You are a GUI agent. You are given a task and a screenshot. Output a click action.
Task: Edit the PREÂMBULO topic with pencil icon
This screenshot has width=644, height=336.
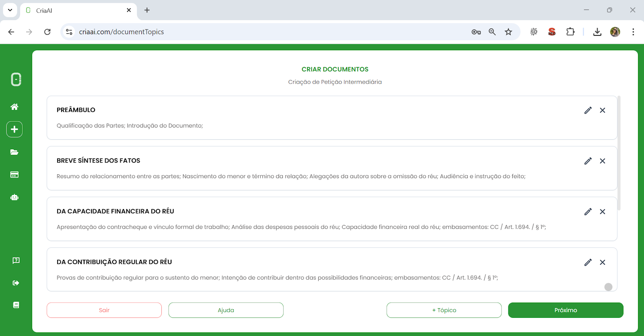click(588, 110)
